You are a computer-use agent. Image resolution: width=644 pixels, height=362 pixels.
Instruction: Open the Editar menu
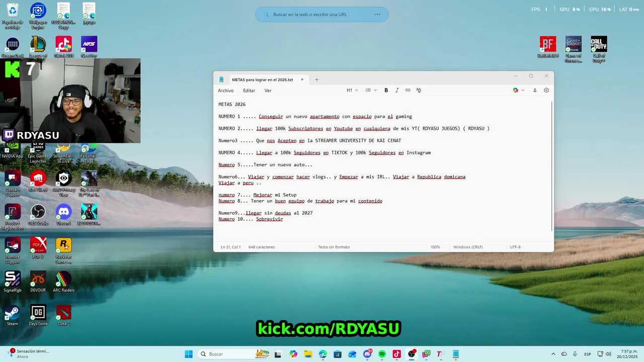coord(249,90)
